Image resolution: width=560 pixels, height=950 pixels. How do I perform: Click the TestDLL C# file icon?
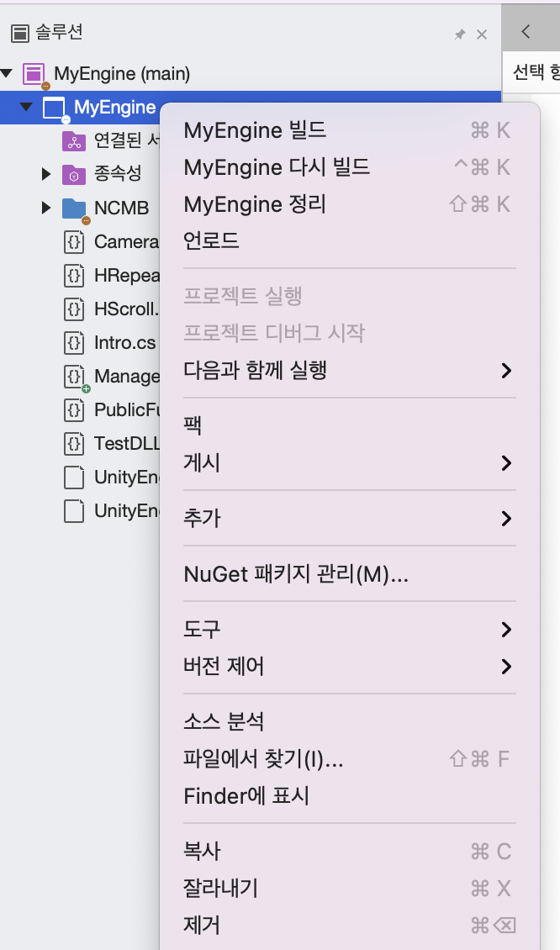74,444
